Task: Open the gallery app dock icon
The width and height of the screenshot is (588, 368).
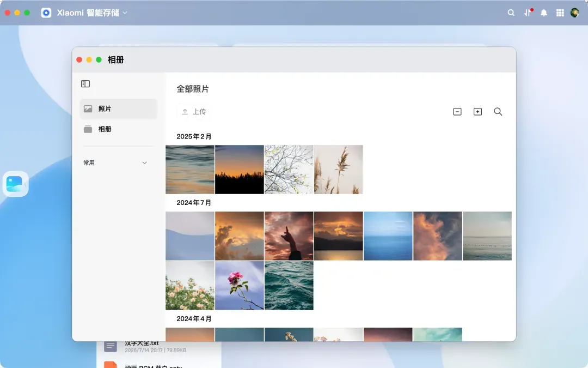Action: click(15, 184)
